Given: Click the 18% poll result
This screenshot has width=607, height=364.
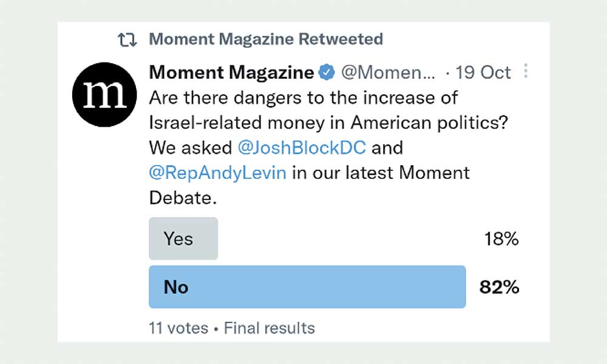Looking at the screenshot, I should (501, 238).
